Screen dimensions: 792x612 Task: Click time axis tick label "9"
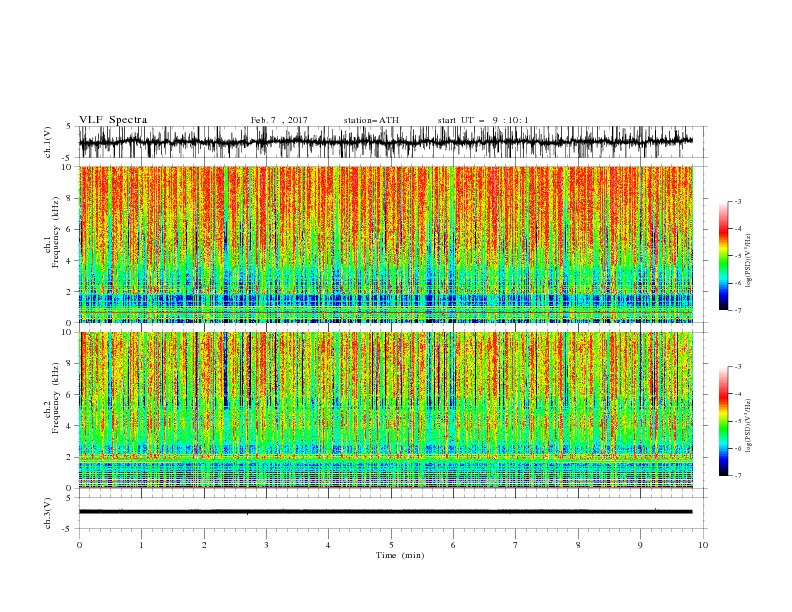(x=640, y=545)
